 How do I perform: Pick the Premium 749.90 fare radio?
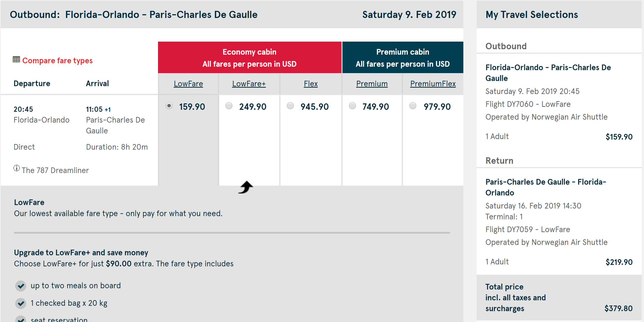(352, 106)
